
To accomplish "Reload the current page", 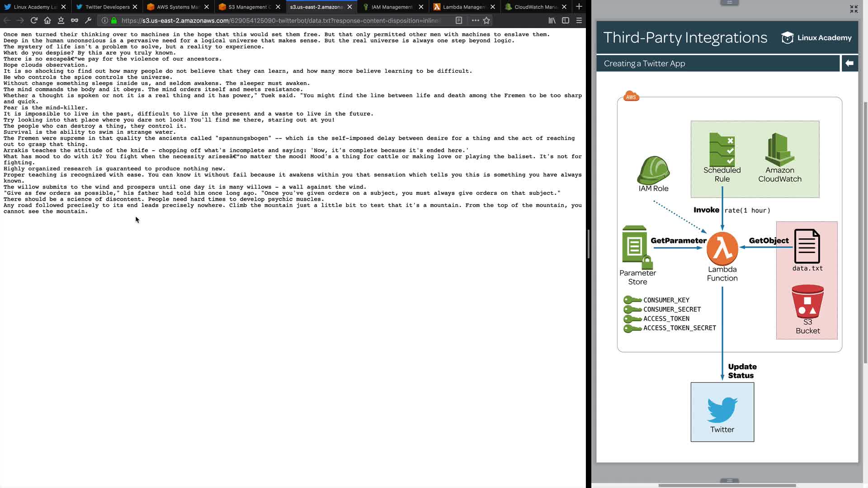I will (34, 20).
